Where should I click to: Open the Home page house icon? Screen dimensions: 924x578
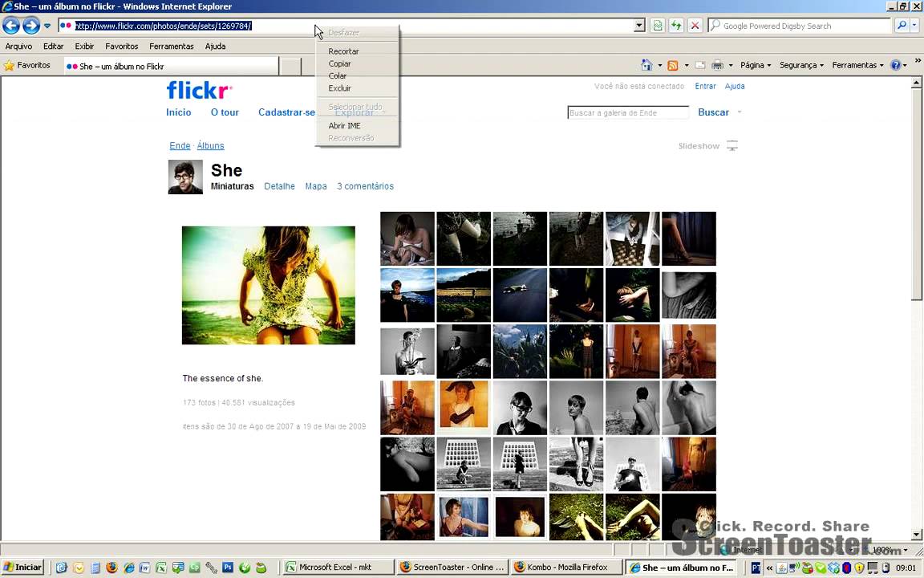(646, 65)
